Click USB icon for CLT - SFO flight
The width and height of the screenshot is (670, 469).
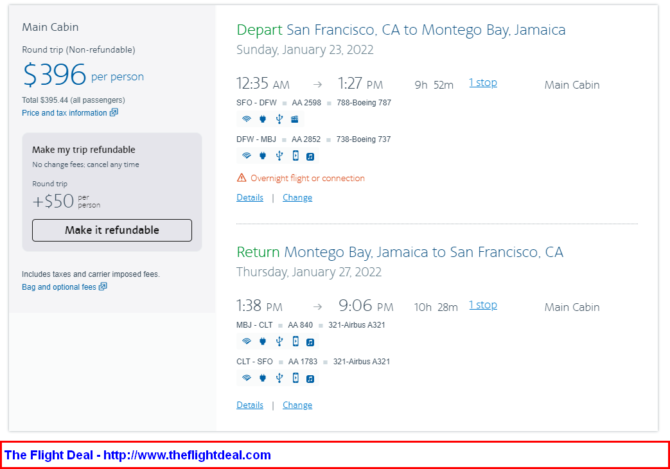[x=279, y=378]
